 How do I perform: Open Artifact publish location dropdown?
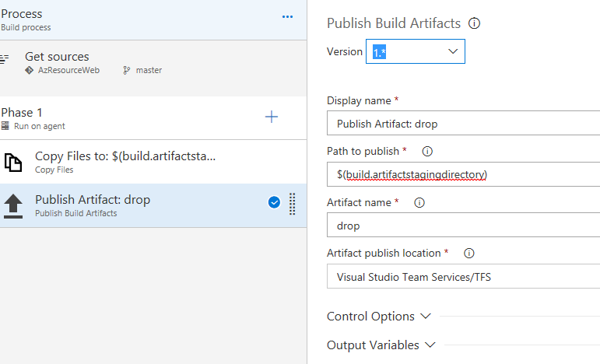coord(464,276)
